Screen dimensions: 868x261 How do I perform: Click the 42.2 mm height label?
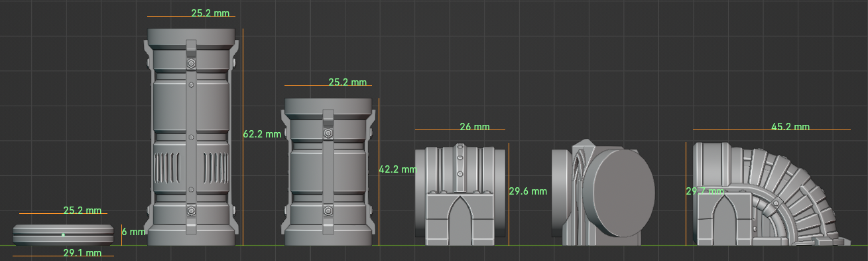(x=397, y=169)
